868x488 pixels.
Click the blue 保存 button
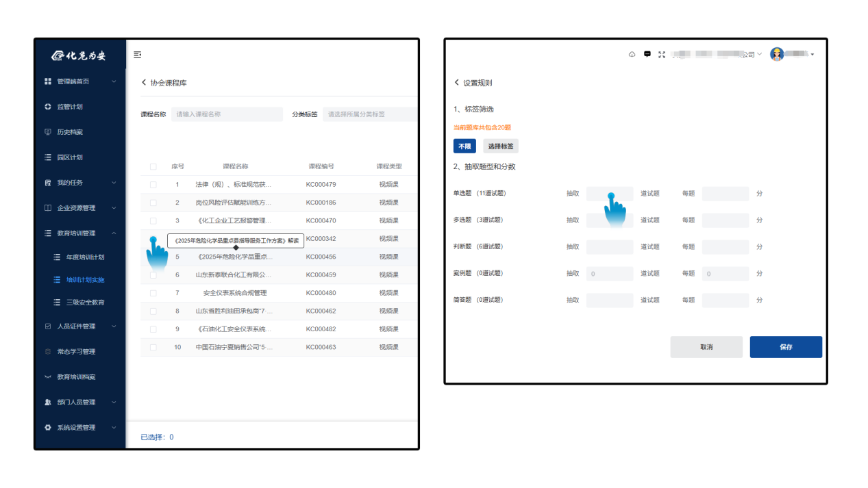785,347
